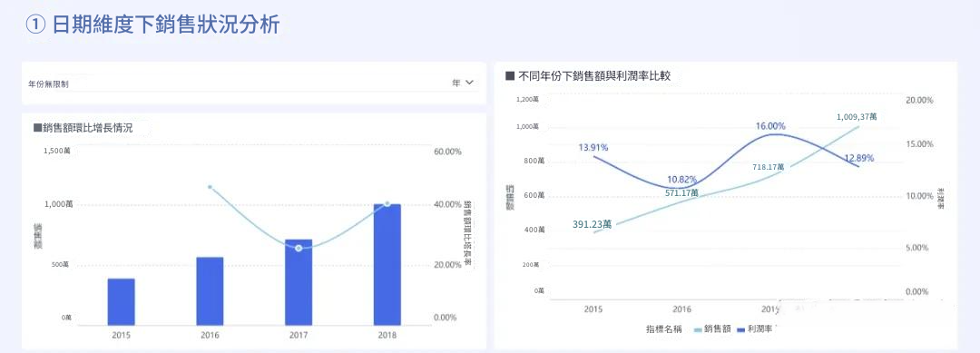Image resolution: width=980 pixels, height=353 pixels.
Task: Click the 2016 sales bar
Action: pos(210,291)
